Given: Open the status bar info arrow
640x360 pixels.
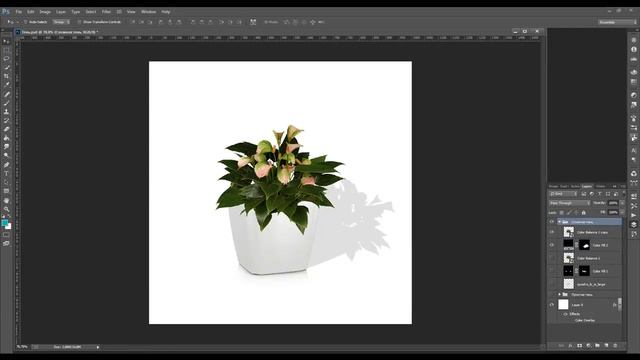Looking at the screenshot, I should (x=98, y=347).
